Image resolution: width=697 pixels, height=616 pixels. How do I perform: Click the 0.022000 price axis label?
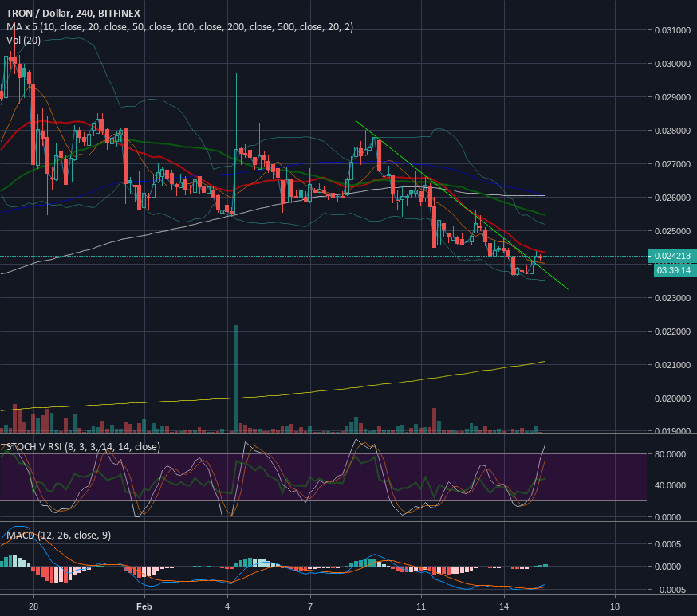click(672, 332)
